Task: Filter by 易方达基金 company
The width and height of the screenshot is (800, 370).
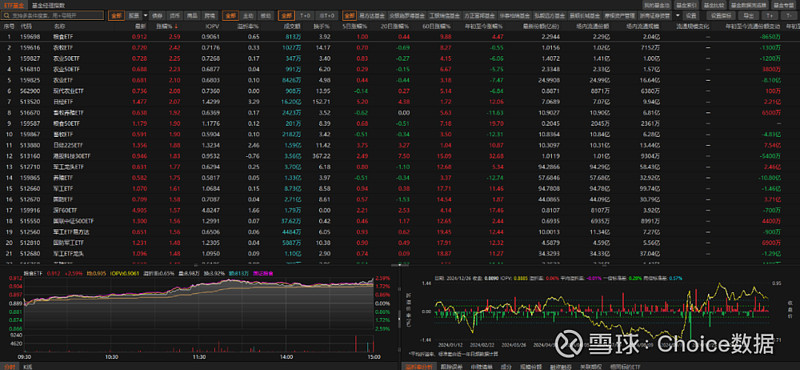Action: [x=372, y=15]
